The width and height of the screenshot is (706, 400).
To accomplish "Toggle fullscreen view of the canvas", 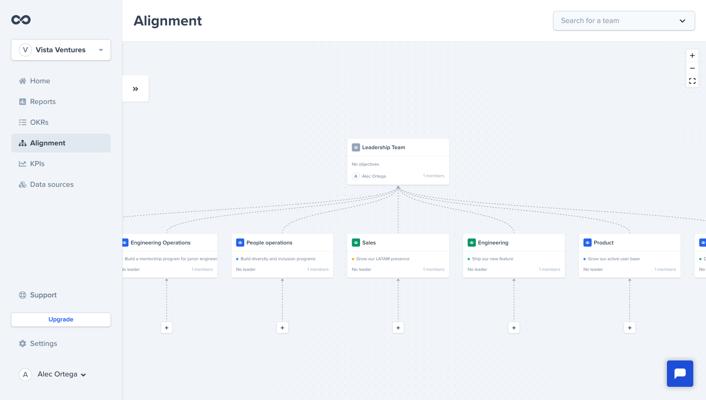I will click(692, 81).
